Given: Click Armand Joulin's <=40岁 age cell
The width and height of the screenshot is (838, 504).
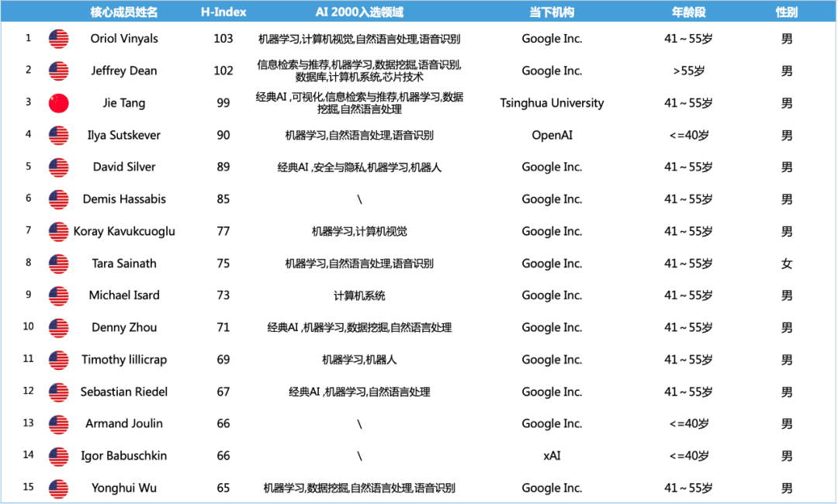Looking at the screenshot, I should [689, 423].
